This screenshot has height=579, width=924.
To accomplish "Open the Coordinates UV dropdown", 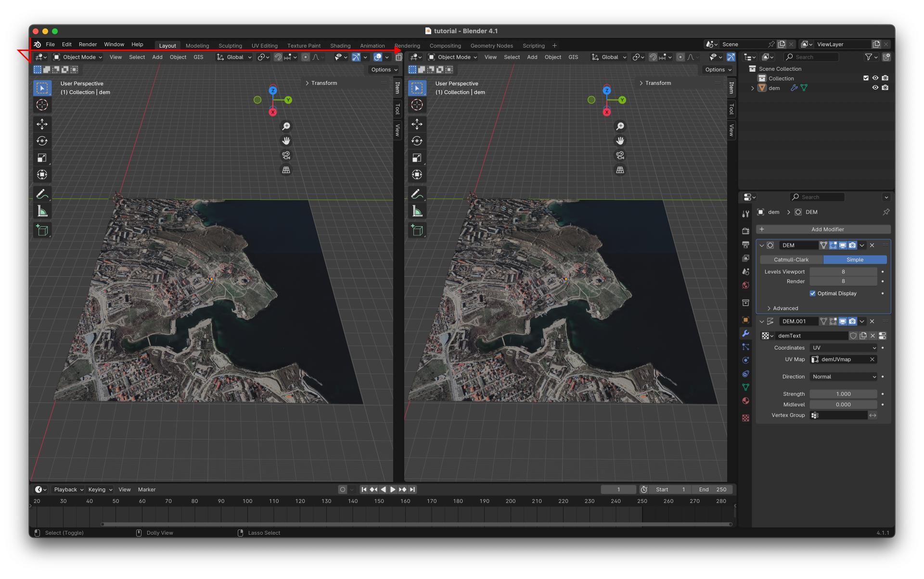I will click(844, 347).
